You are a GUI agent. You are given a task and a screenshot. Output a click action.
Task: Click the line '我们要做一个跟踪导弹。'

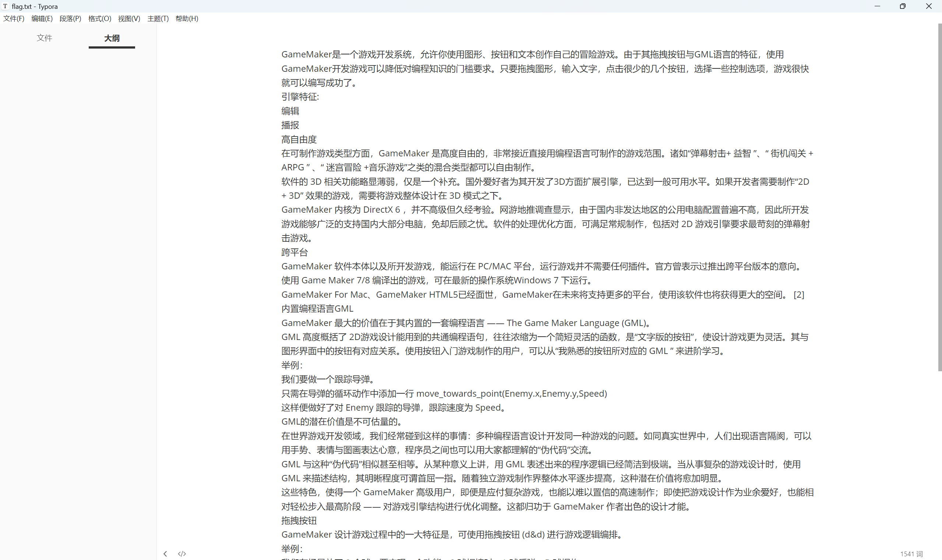click(328, 379)
